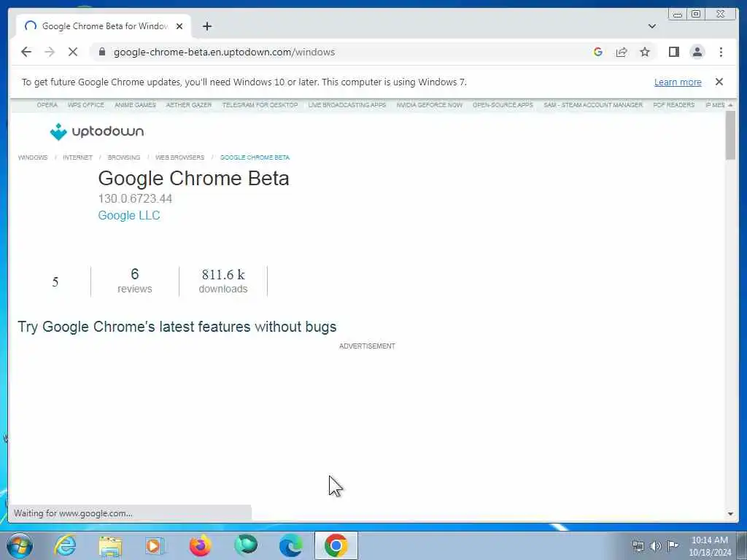Click the 811.6 k downloads count
Screen dimensions: 747x560
coord(223,281)
